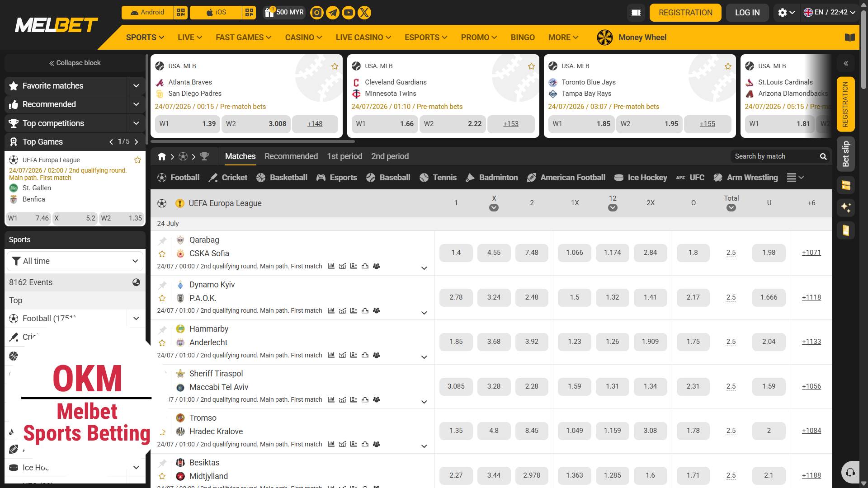The image size is (868, 488).
Task: Click the LOG IN button
Action: (747, 13)
